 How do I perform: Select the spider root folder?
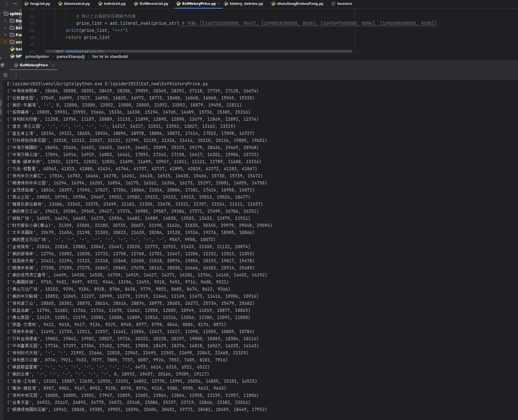[13, 14]
